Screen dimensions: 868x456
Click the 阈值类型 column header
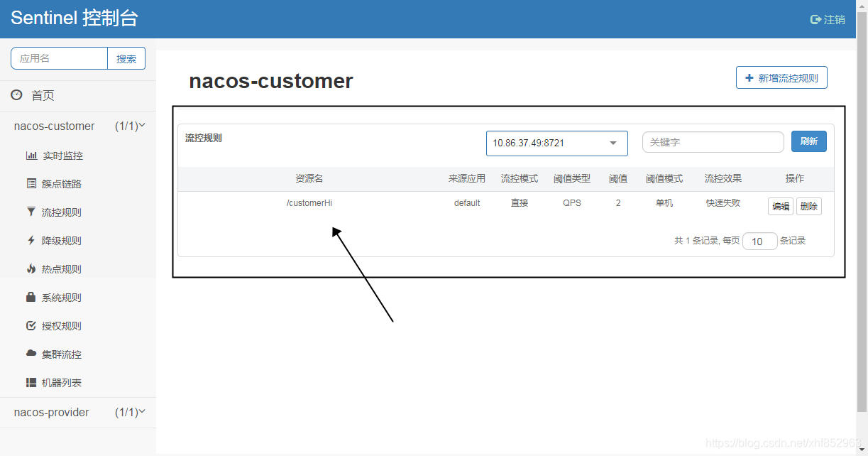(572, 179)
